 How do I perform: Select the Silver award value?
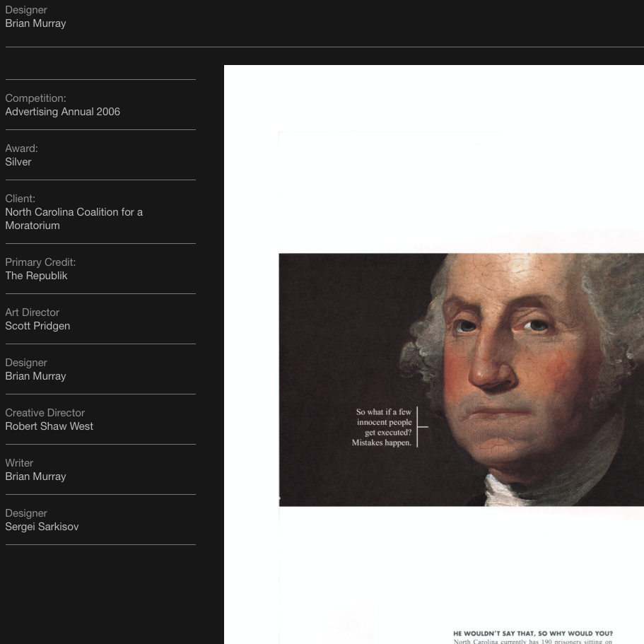[x=18, y=162]
